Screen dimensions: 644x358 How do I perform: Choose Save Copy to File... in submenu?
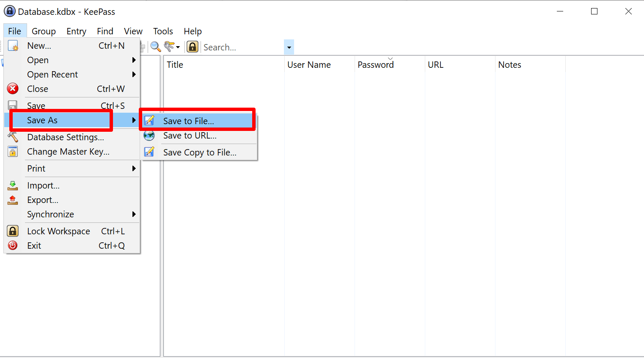pos(199,153)
